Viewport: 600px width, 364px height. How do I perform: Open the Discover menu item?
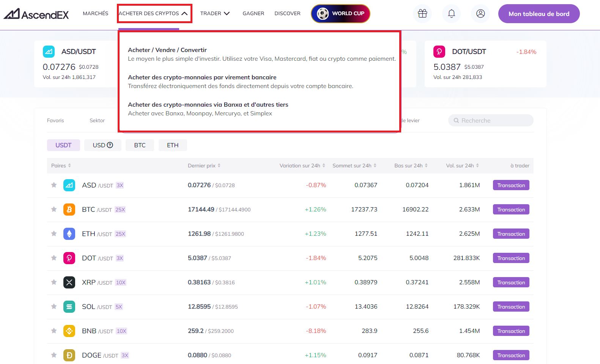pos(287,13)
